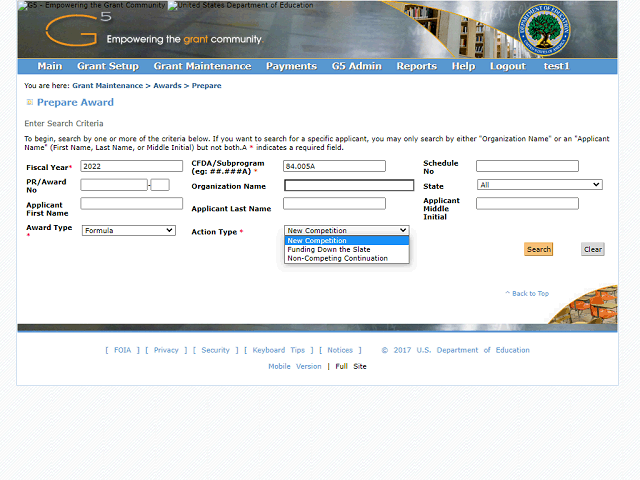The width and height of the screenshot is (640, 480).
Task: Collapse the Action Type dropdown arrow
Action: (403, 230)
